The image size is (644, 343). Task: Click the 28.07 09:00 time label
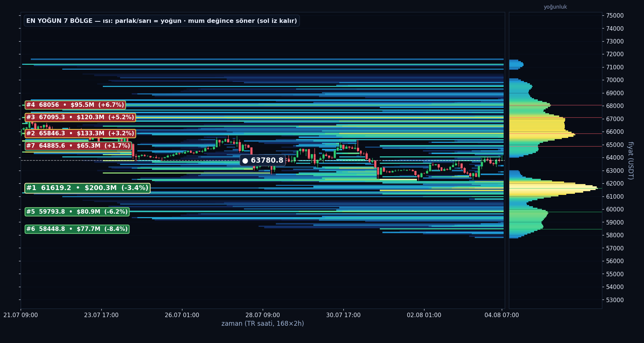coord(263,315)
